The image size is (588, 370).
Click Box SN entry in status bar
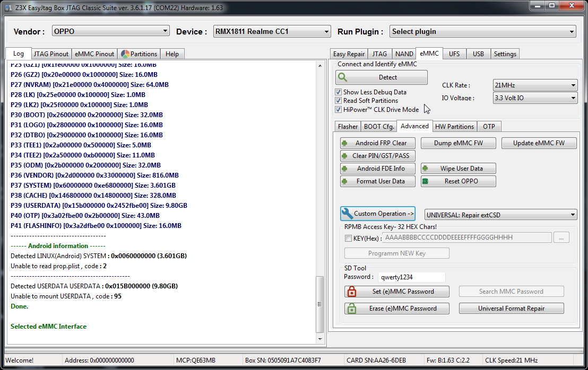coord(283,360)
